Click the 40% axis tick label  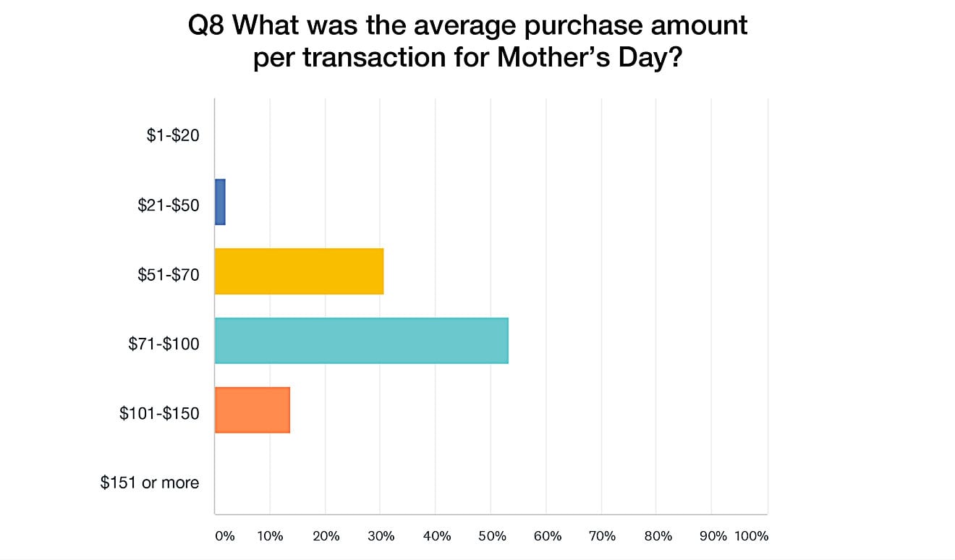click(436, 536)
